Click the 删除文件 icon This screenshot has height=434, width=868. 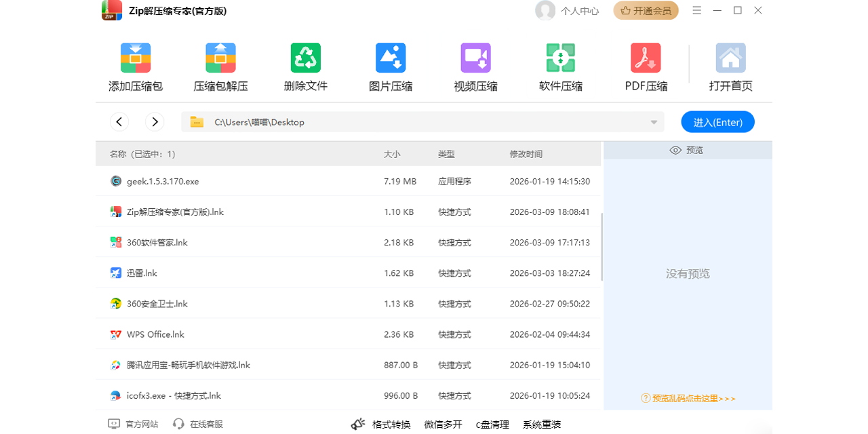pos(305,58)
